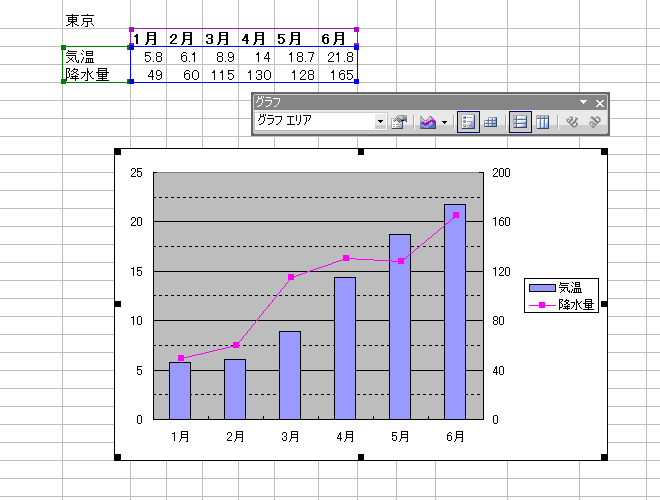
Task: Click the angle text clockwise icon
Action: click(x=572, y=122)
